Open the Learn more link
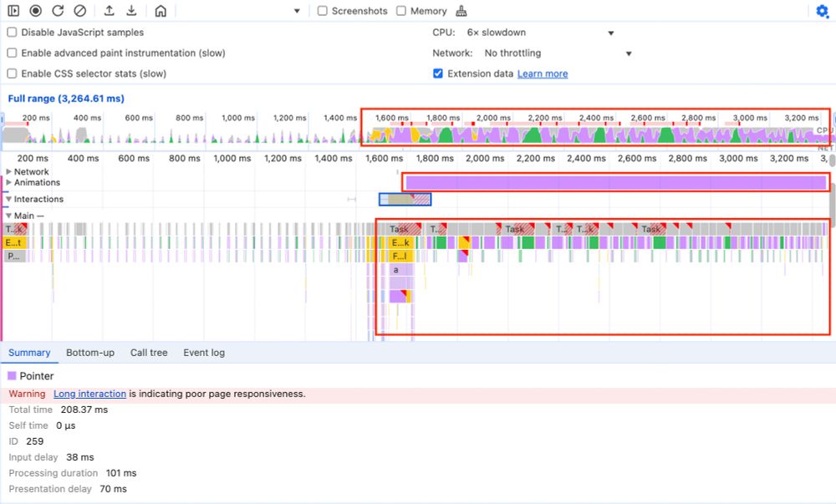The height and width of the screenshot is (504, 836). [542, 74]
